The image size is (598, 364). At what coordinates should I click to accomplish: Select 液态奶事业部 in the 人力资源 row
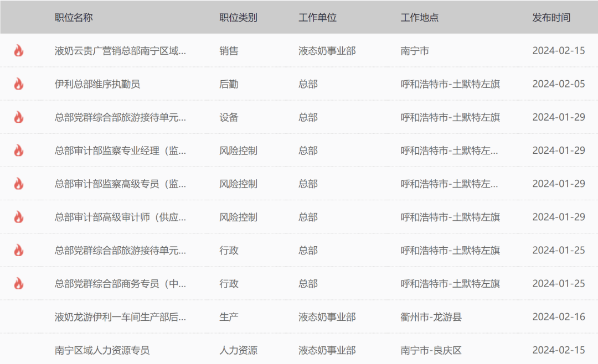327,350
